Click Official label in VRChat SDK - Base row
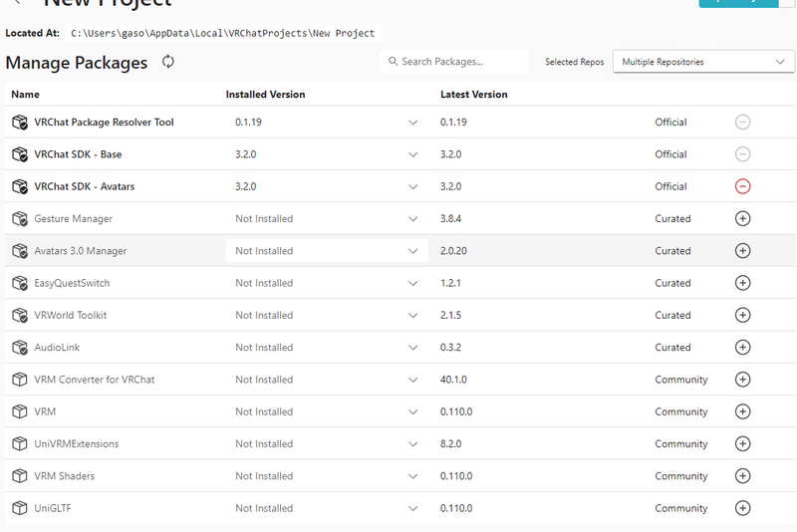 670,154
